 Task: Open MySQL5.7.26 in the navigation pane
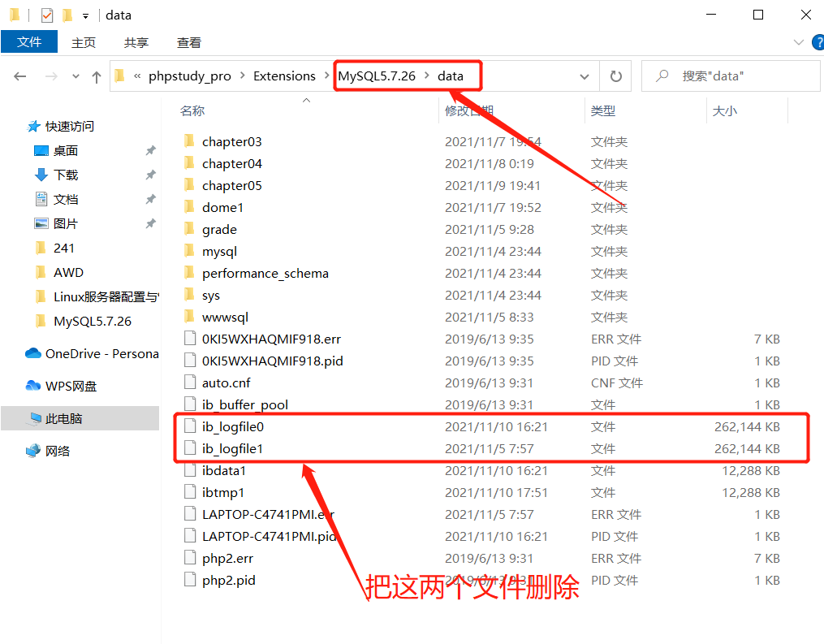click(93, 322)
